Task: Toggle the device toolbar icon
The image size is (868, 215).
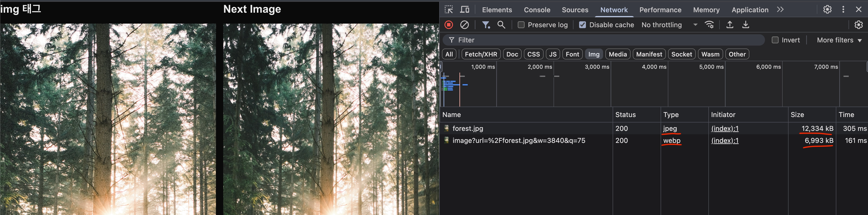Action: coord(465,10)
